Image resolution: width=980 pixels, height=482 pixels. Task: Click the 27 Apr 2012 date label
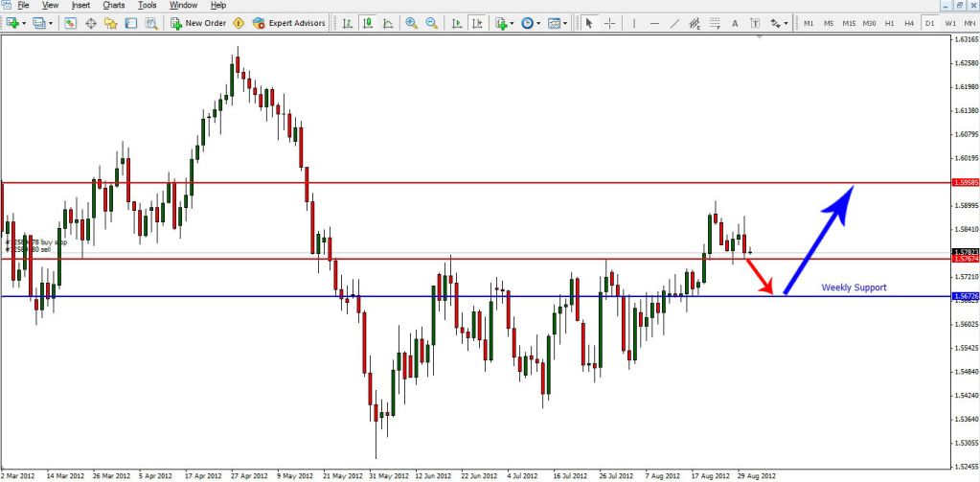click(x=249, y=475)
